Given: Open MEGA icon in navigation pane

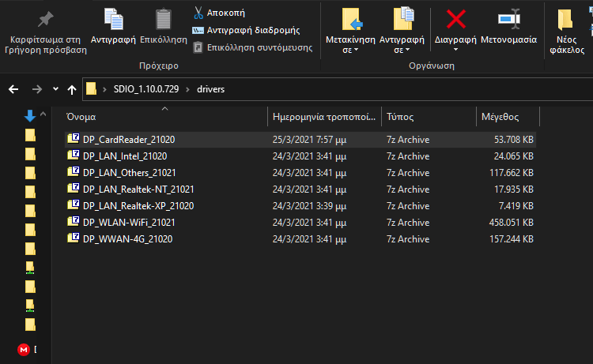Looking at the screenshot, I should pos(24,350).
